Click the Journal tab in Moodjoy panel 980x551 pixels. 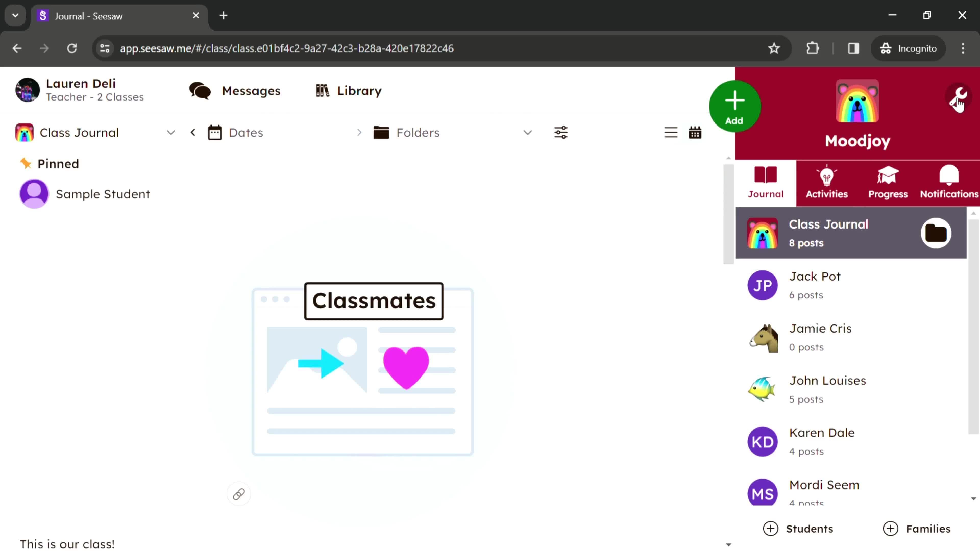[x=765, y=182]
